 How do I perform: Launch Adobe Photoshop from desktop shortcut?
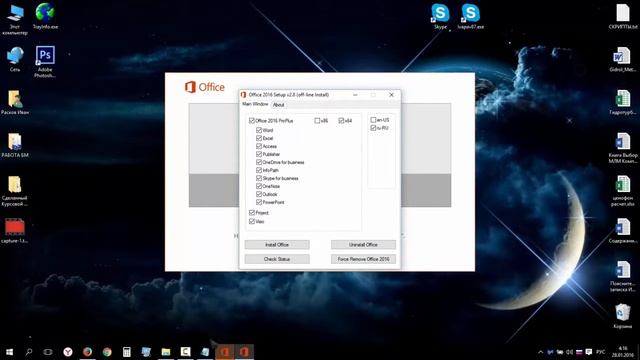click(x=45, y=61)
